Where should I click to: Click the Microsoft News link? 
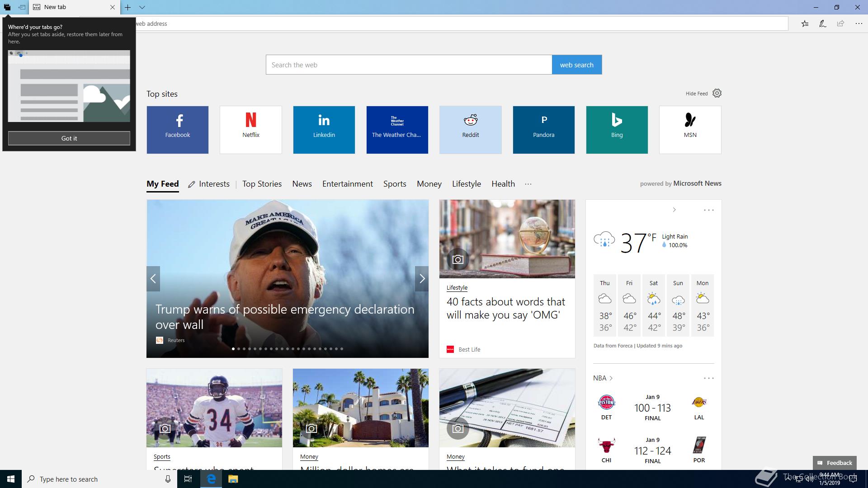697,183
